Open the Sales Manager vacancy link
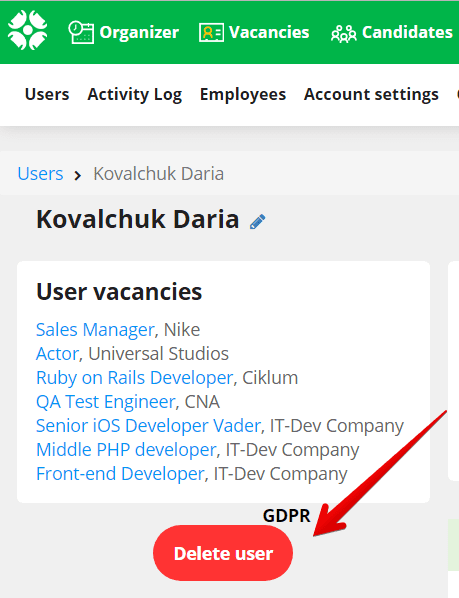Screen dimensions: 459x598 tap(95, 330)
